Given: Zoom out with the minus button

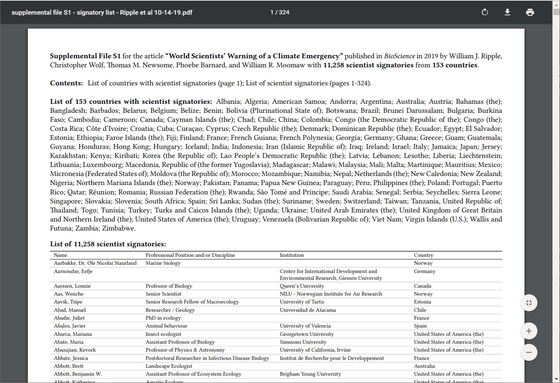Looking at the screenshot, I should click(x=529, y=352).
